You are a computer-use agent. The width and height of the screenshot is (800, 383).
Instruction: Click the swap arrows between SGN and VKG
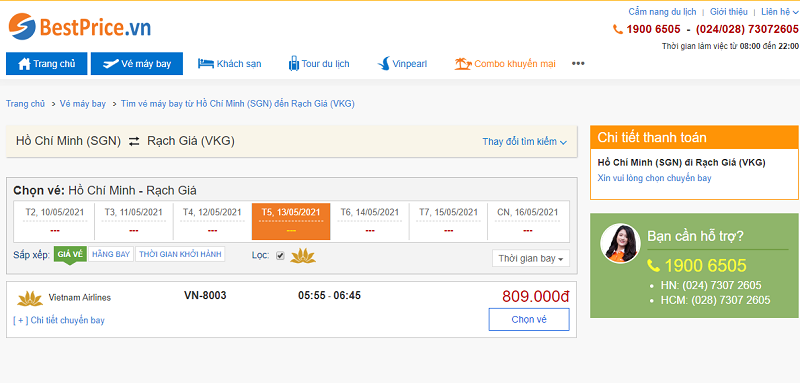134,142
